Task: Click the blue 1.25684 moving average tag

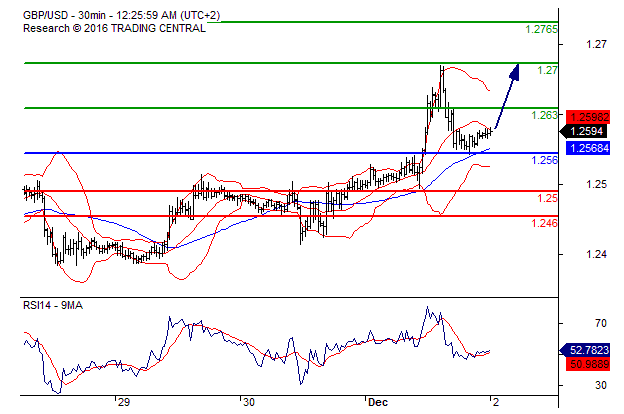Action: [588, 148]
